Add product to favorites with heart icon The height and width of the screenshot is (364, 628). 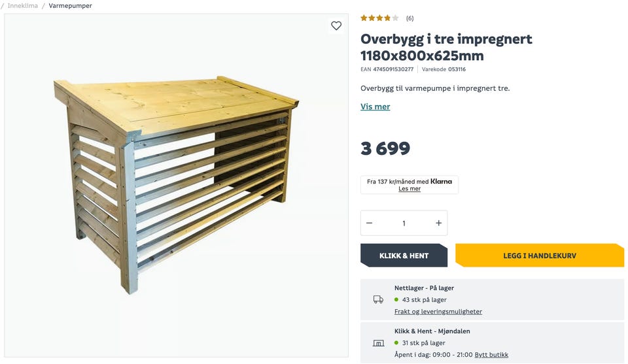point(336,25)
